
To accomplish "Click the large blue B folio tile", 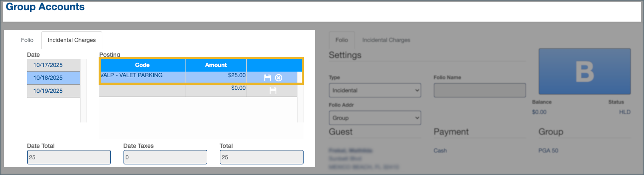I will 584,71.
